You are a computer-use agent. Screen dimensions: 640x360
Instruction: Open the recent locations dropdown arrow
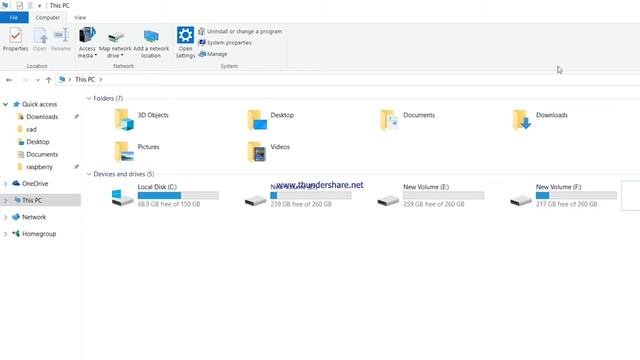tap(38, 80)
